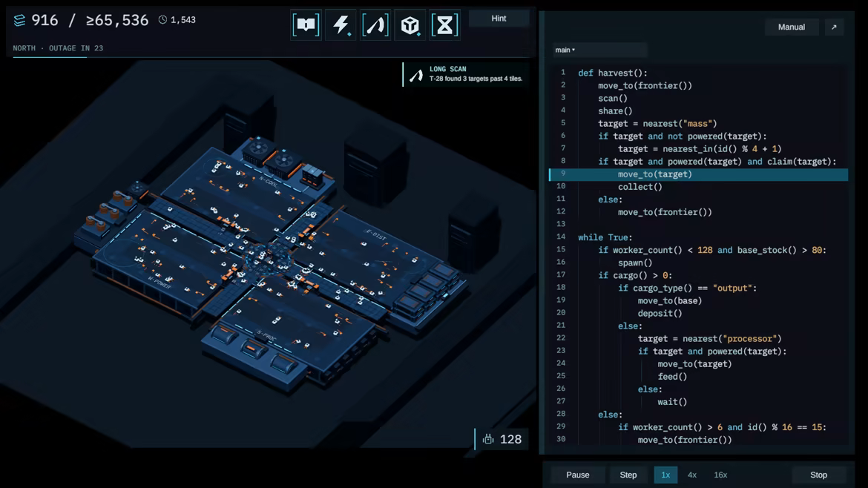Click the S-PROC zone label on map
868x488 pixels.
267,335
